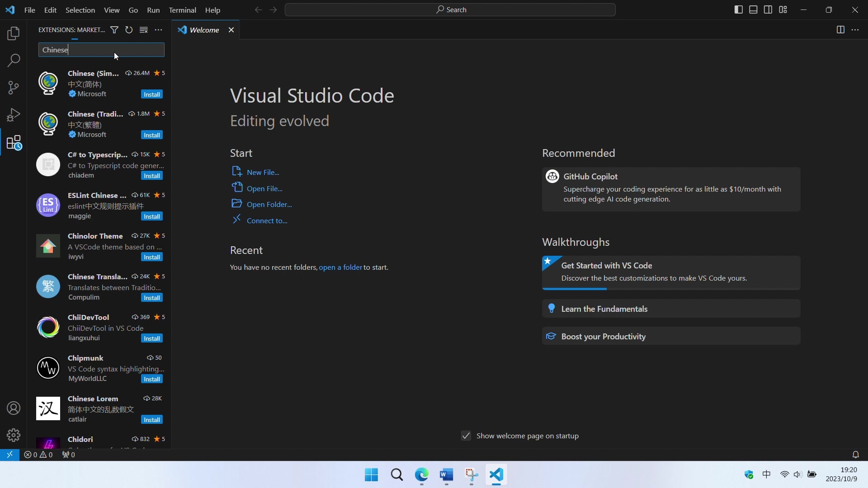The width and height of the screenshot is (868, 488).
Task: Open Run and Debug view
Action: tap(14, 115)
